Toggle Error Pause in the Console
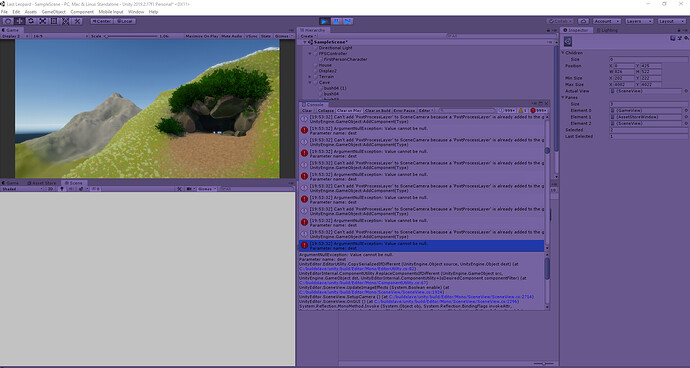This screenshot has width=690, height=368. tap(404, 110)
